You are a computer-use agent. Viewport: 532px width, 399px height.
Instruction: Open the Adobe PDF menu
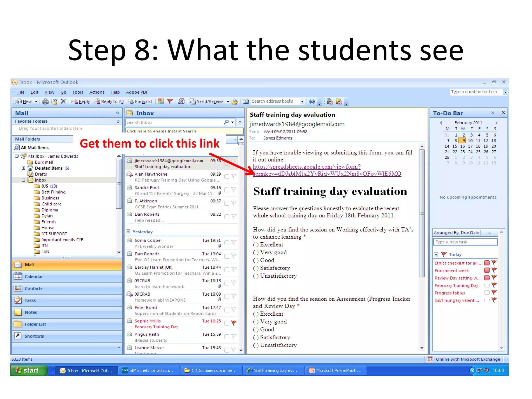click(x=137, y=92)
